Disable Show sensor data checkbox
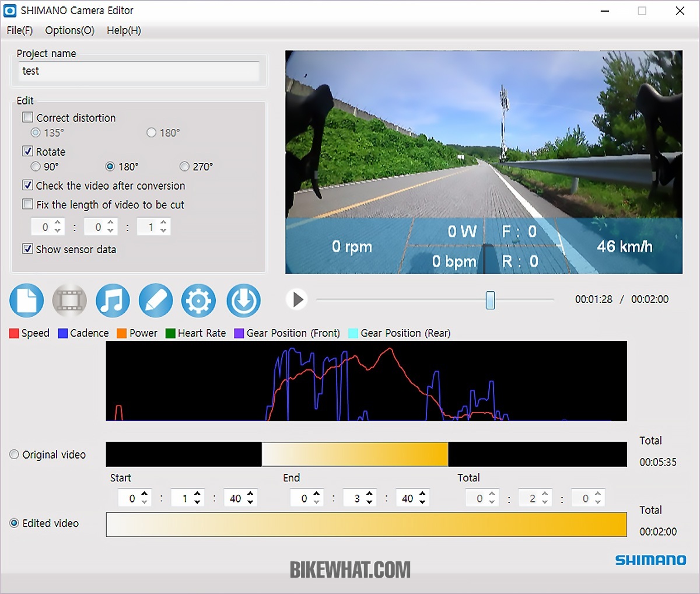700x594 pixels. pyautogui.click(x=27, y=249)
